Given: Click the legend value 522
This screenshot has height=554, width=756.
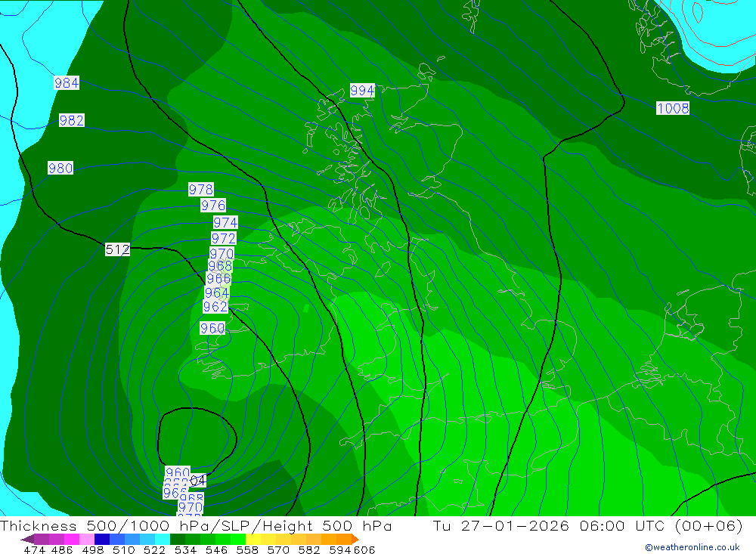Looking at the screenshot, I should (x=154, y=550).
